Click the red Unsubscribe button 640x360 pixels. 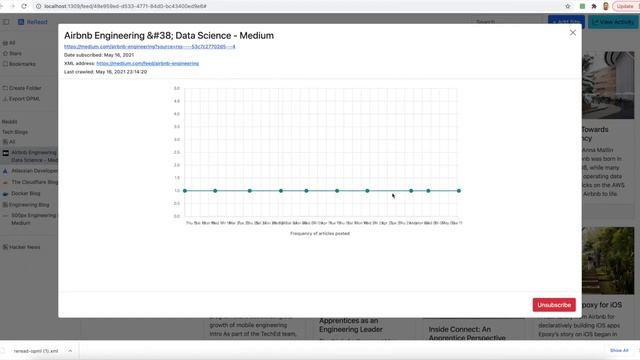pyautogui.click(x=554, y=305)
